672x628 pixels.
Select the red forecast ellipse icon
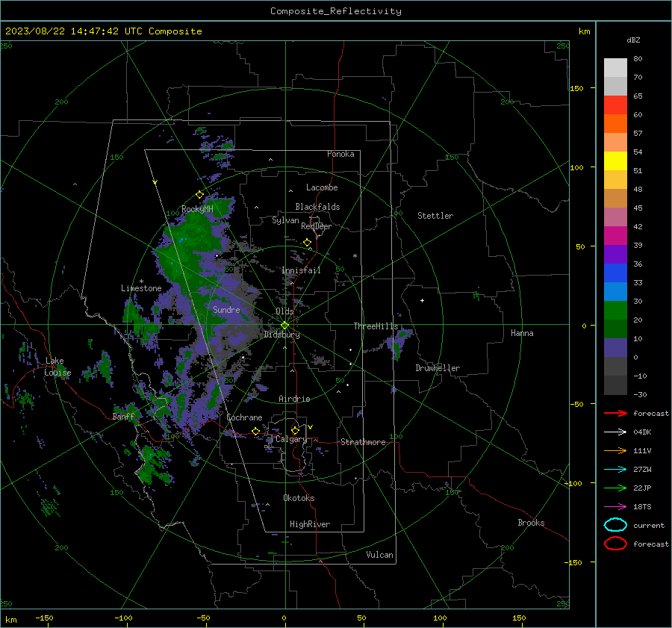(615, 544)
